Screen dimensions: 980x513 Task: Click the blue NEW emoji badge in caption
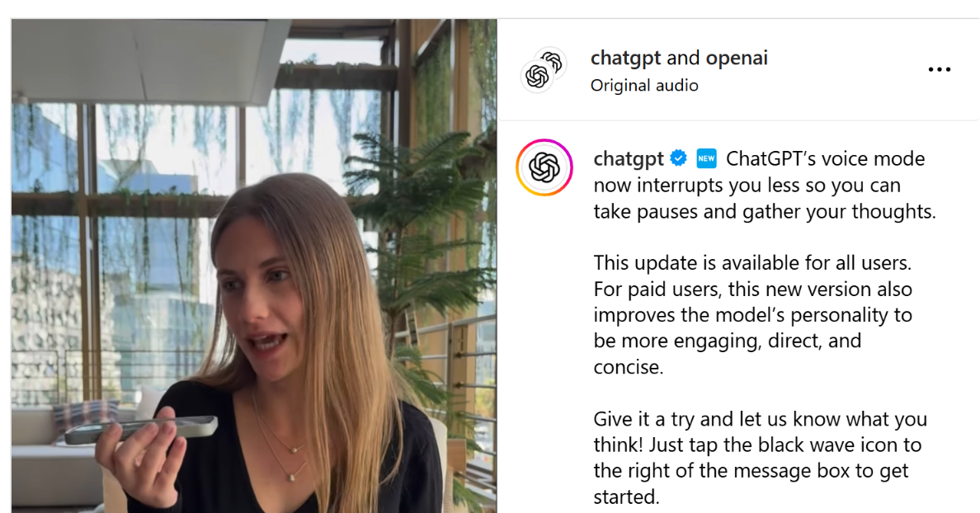706,158
